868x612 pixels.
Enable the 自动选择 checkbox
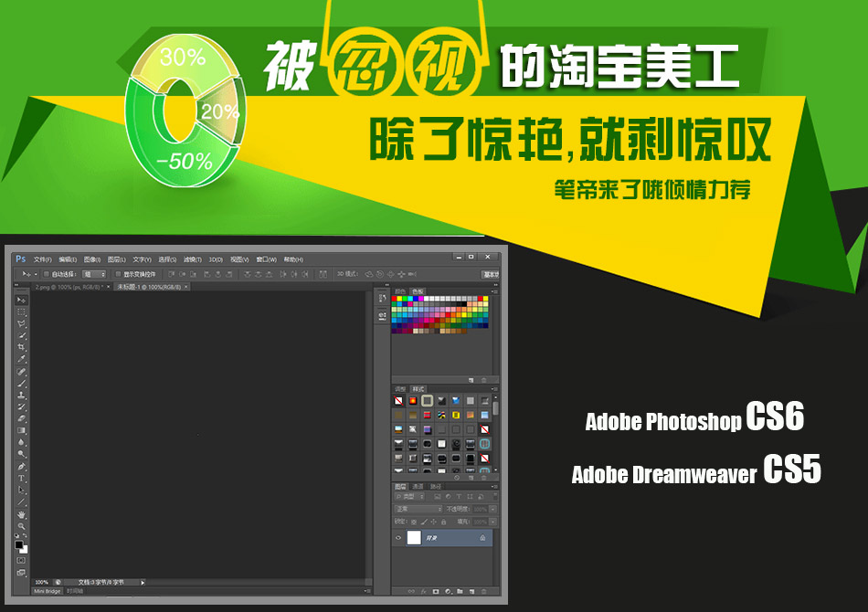click(x=47, y=274)
